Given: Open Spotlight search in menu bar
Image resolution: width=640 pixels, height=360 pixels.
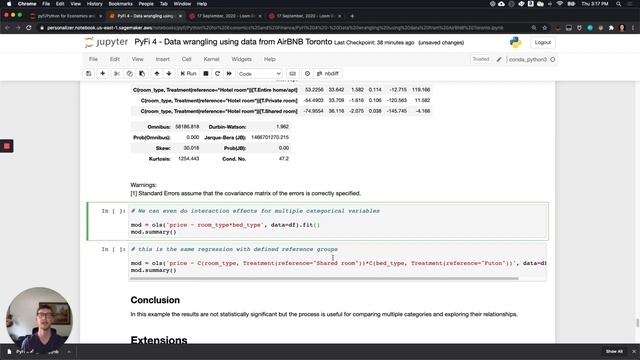Looking at the screenshot, I should [618, 4].
